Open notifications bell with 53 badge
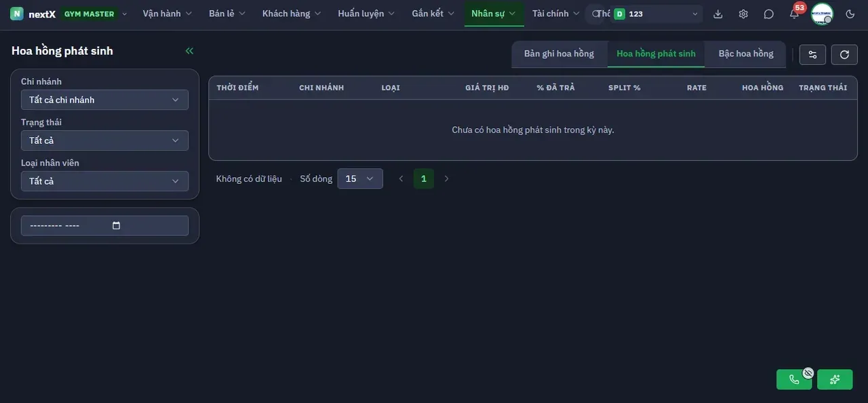This screenshot has width=868, height=403. [x=794, y=13]
